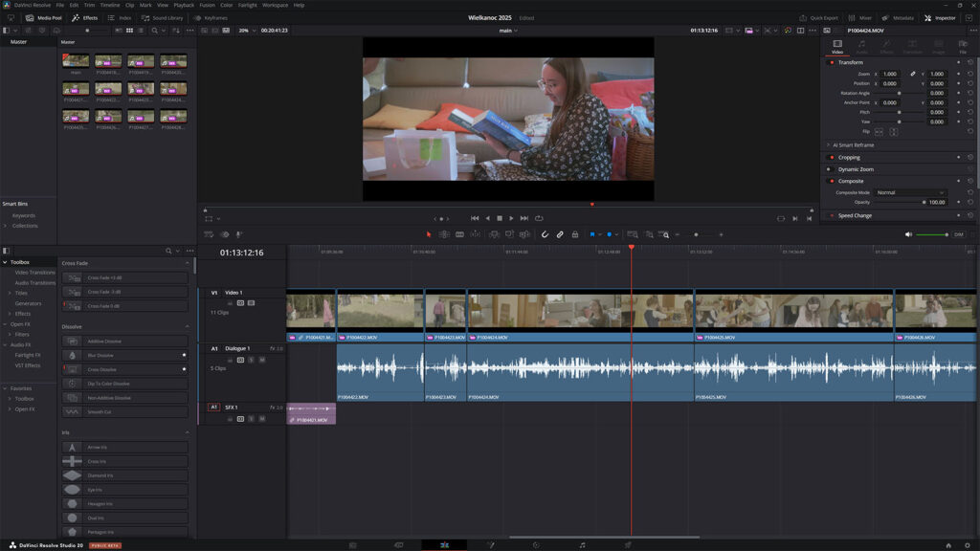Add a blue flag to the clip
Viewport: 980px width, 551px height.
click(x=591, y=234)
